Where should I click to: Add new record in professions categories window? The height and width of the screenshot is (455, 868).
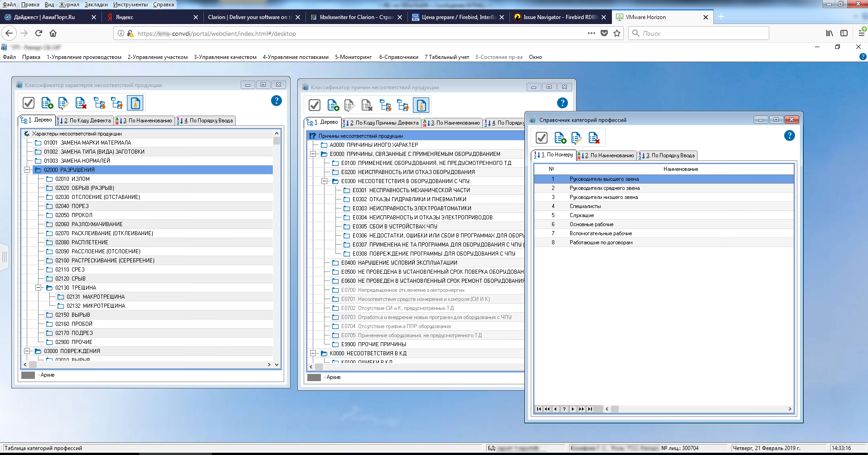(x=560, y=138)
